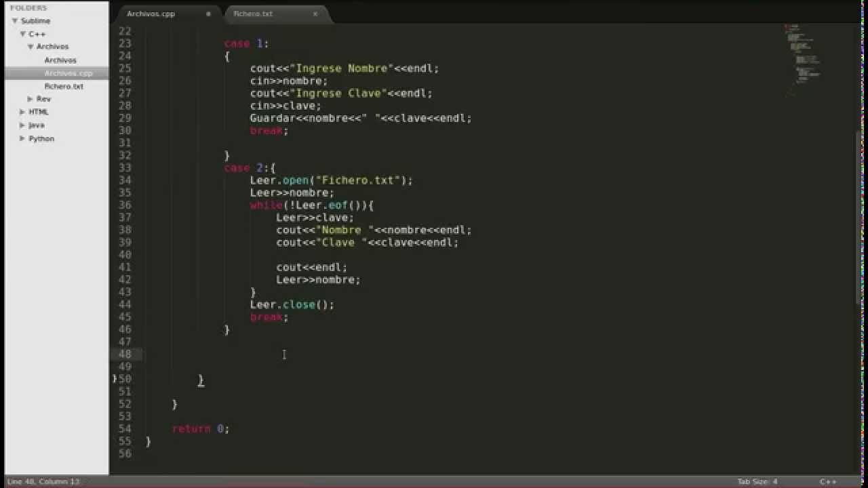Click the 'Leer>>clave;' line

[x=315, y=218]
